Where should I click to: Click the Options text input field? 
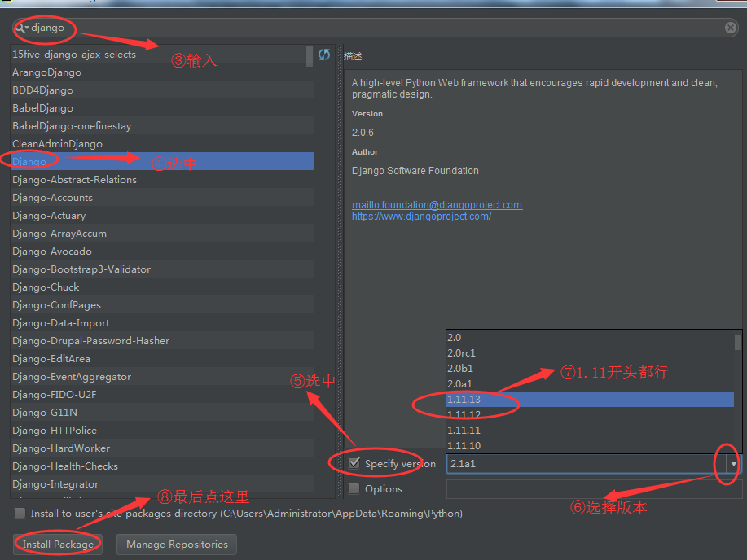(x=594, y=489)
